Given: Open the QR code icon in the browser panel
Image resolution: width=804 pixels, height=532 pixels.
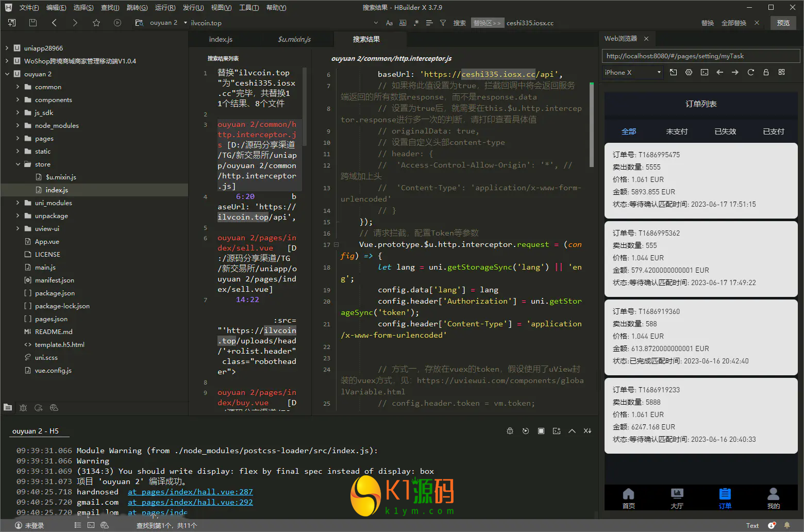Looking at the screenshot, I should tap(781, 73).
